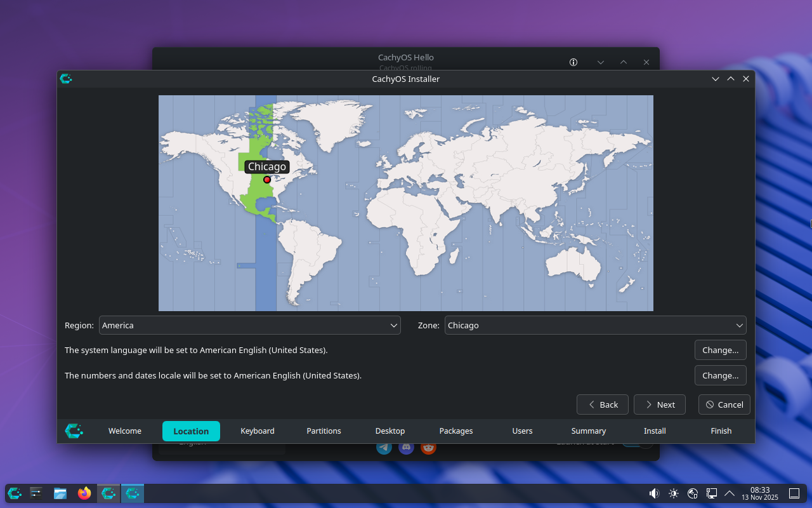Click the Discord icon in CachyOS Hello
The width and height of the screenshot is (812, 508).
pos(406,447)
